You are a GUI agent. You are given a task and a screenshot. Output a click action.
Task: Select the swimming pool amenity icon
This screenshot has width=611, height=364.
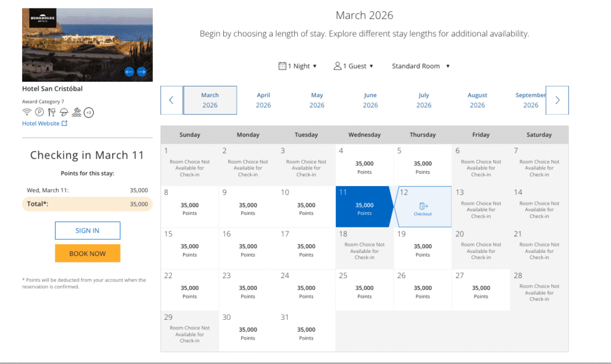[x=77, y=112]
